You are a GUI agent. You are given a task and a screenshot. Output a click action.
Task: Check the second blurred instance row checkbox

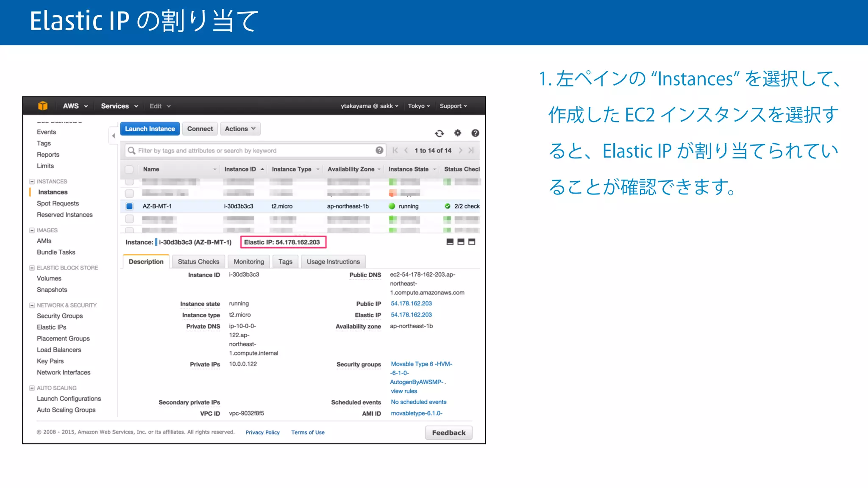coord(130,194)
